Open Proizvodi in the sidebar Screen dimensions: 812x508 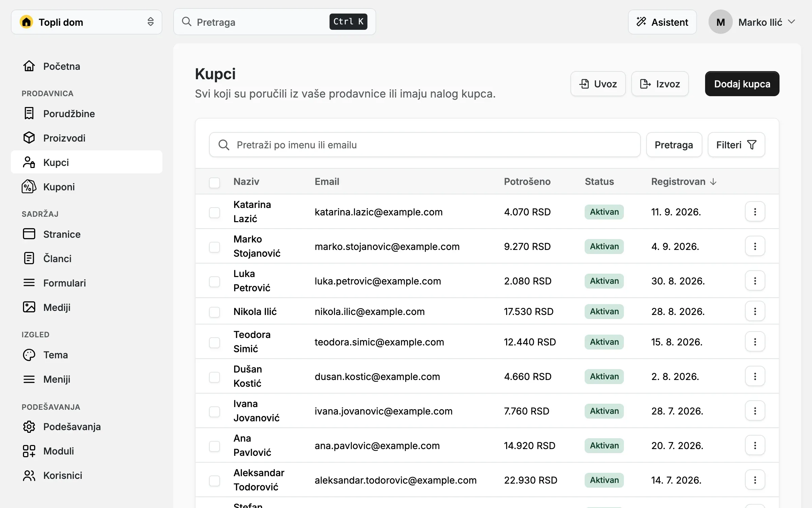click(x=87, y=138)
